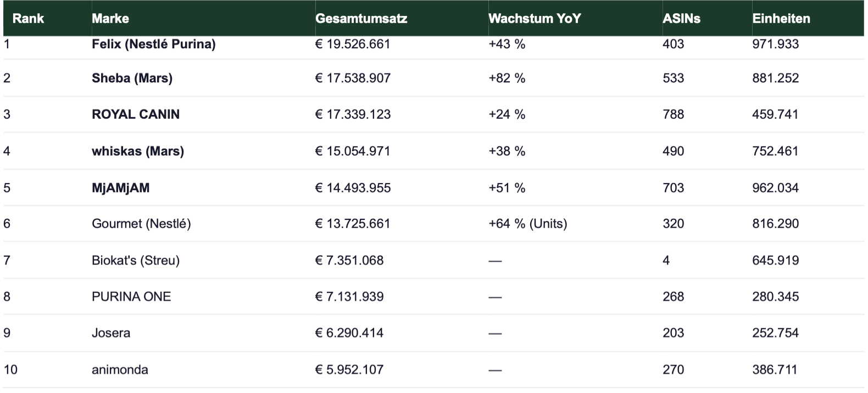Select the Felix (Nestlé Purina) brand cell

(153, 44)
